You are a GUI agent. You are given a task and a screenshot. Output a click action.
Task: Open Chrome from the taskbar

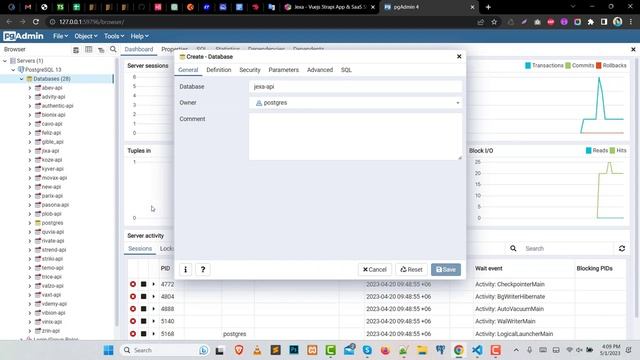point(459,350)
